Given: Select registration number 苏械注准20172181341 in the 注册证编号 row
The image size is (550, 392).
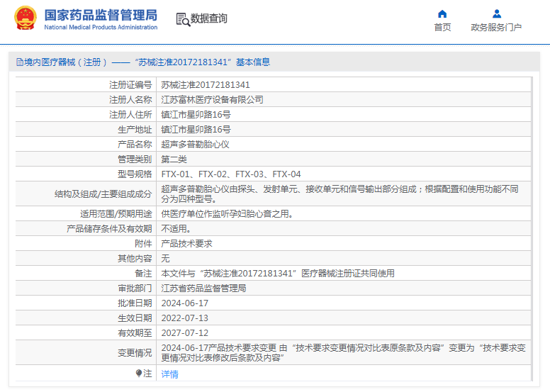Looking at the screenshot, I should [x=206, y=85].
